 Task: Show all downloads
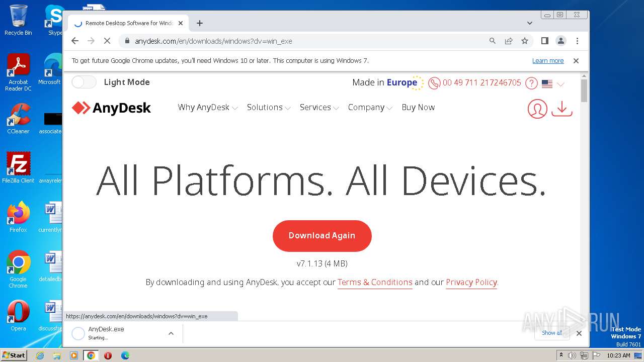tap(552, 333)
